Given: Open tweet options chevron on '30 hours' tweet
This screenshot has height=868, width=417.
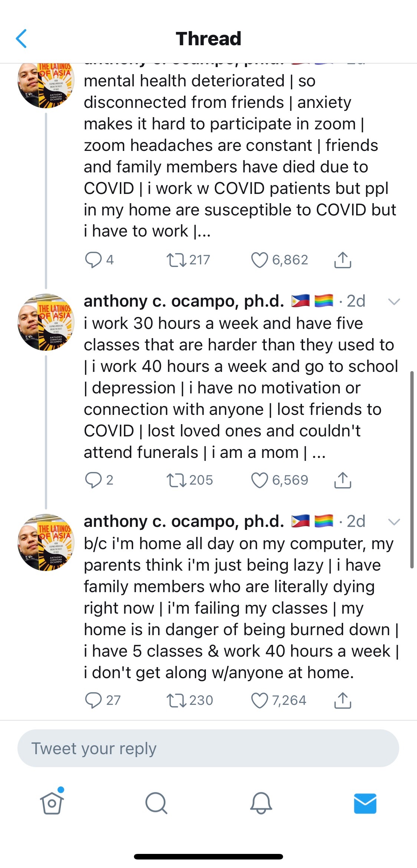Looking at the screenshot, I should tap(394, 301).
